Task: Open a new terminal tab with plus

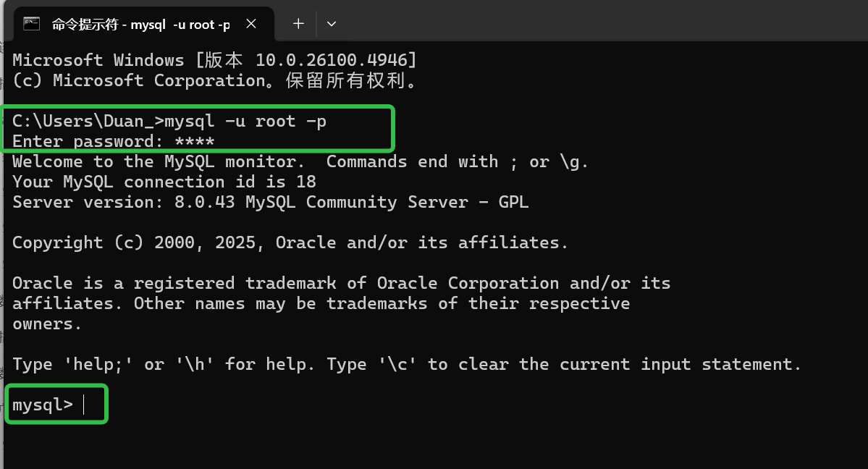Action: [x=298, y=24]
